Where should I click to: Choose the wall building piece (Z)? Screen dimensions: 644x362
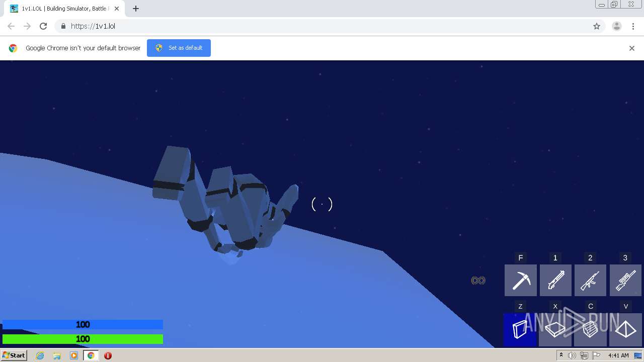[520, 330]
